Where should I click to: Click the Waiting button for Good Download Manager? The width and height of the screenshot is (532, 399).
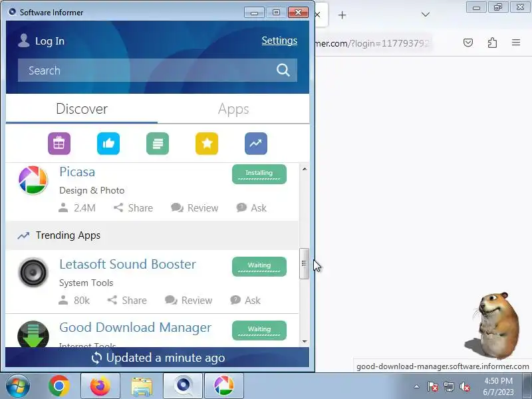(259, 331)
